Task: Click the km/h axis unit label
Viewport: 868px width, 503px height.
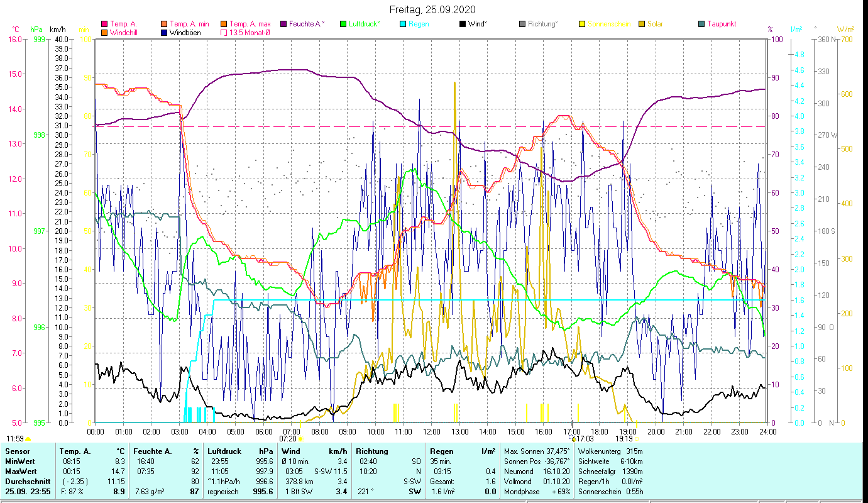Action: (57, 29)
